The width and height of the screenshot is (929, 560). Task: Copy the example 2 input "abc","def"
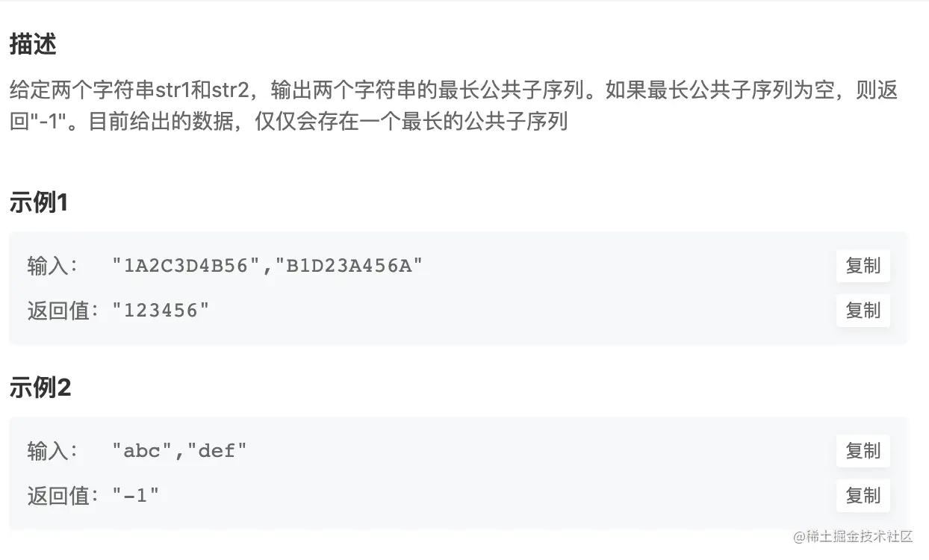[863, 451]
